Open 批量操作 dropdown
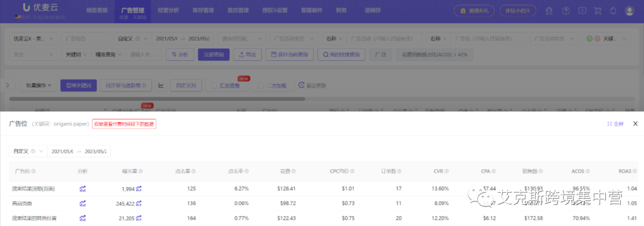Image resolution: width=644 pixels, height=226 pixels. coord(39,85)
